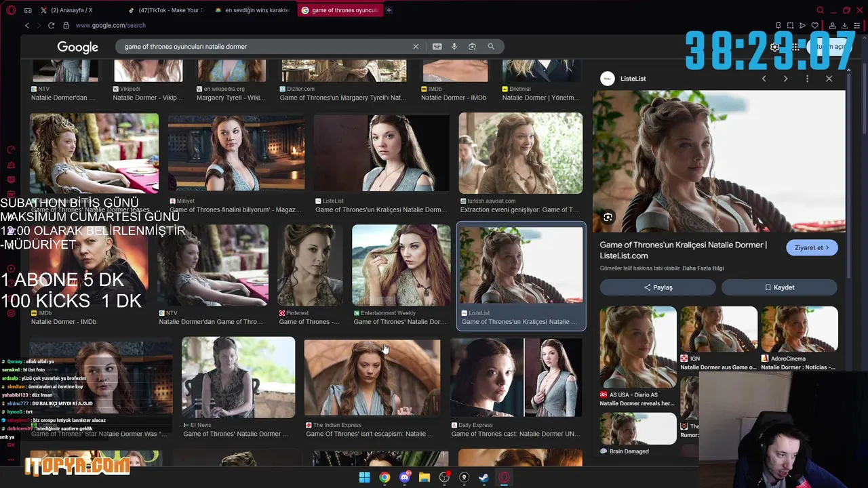Open the E! News image result thumbnail
This screenshot has height=488, width=868.
click(x=238, y=377)
